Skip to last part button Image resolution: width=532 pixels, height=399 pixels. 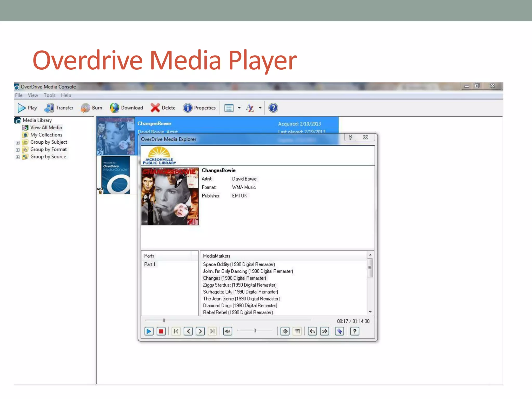click(x=212, y=331)
